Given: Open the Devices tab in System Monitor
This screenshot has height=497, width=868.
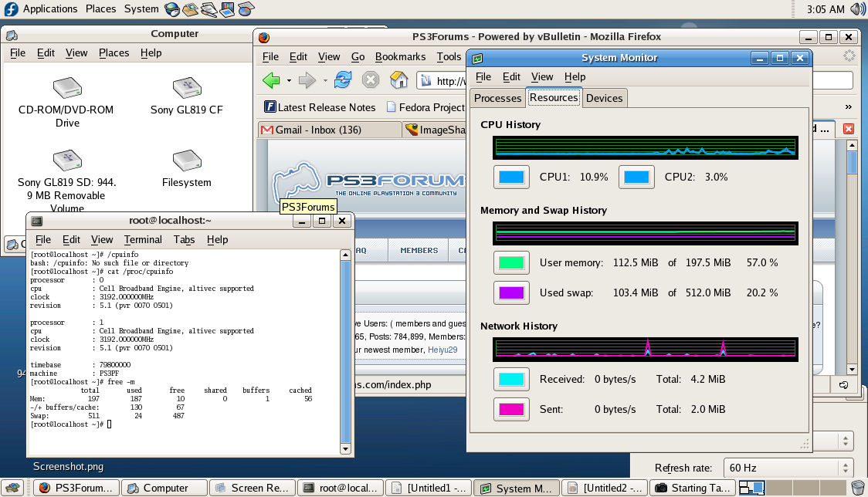Looking at the screenshot, I should [x=604, y=98].
